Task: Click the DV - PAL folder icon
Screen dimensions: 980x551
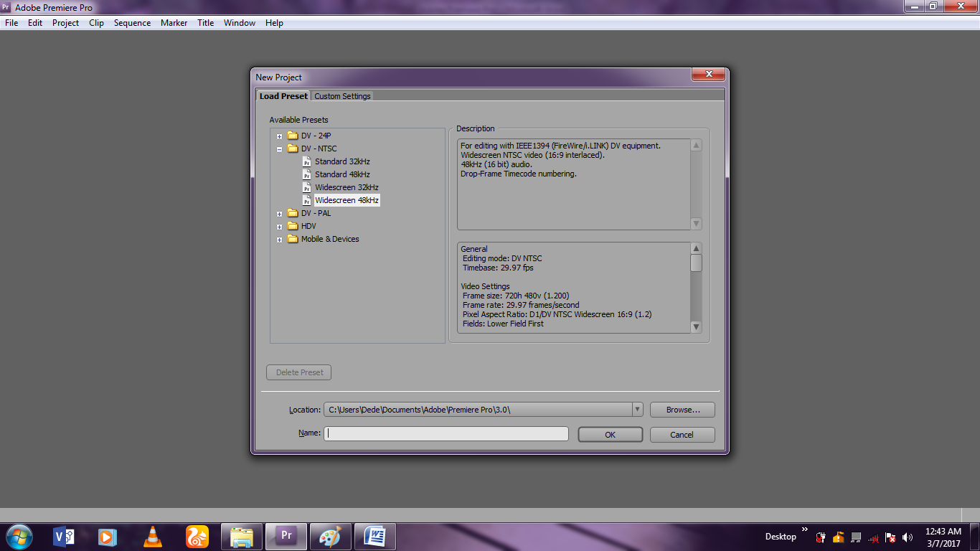Action: [292, 213]
